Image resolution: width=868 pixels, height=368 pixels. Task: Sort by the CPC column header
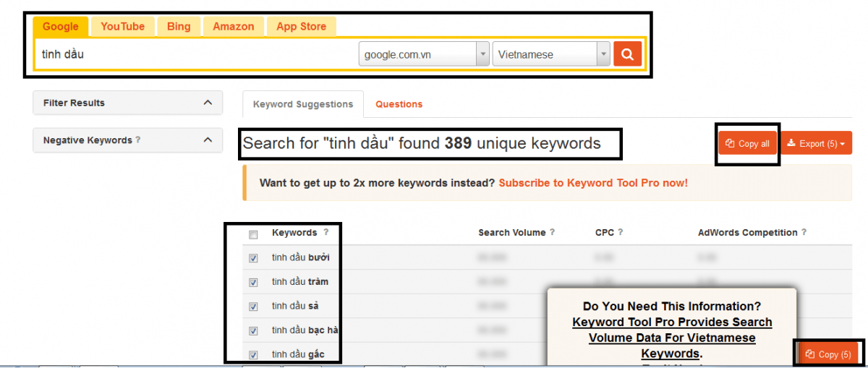(604, 233)
